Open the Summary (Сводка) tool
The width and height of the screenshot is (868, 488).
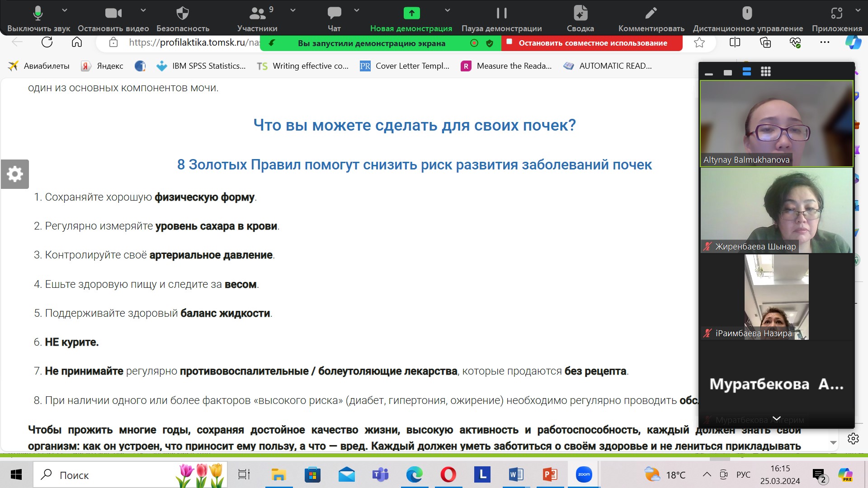[580, 18]
